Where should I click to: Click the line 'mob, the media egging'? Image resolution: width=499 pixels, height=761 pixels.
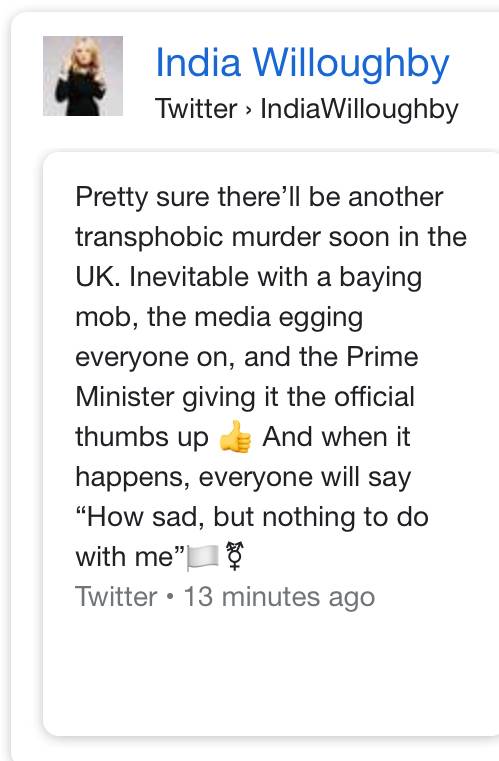click(x=219, y=317)
